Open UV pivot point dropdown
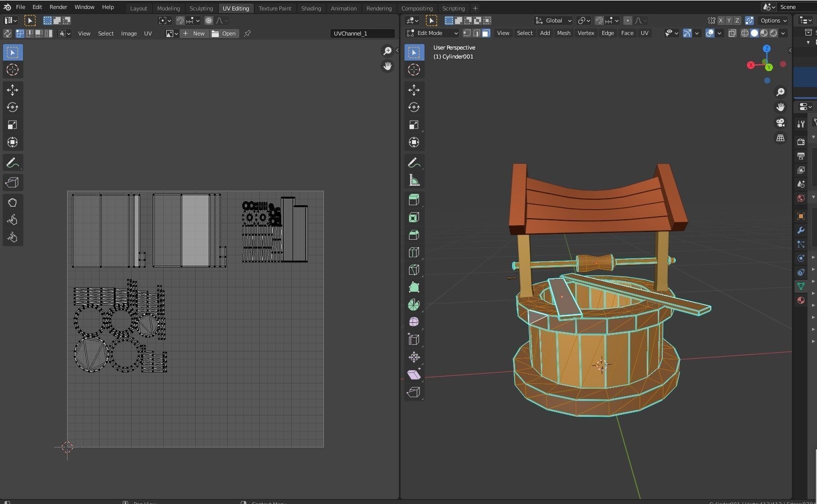Viewport: 817px width, 504px height. coord(165,21)
